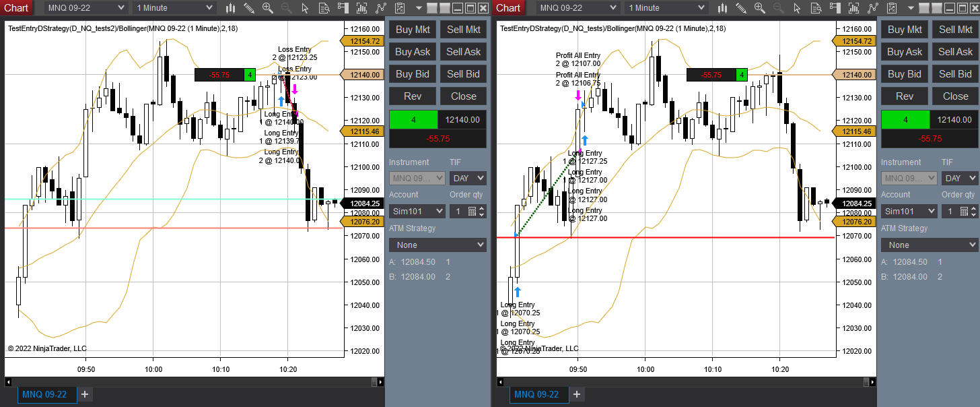Open the 1 Minute interval selector, left chart
980x407 pixels.
[x=174, y=8]
